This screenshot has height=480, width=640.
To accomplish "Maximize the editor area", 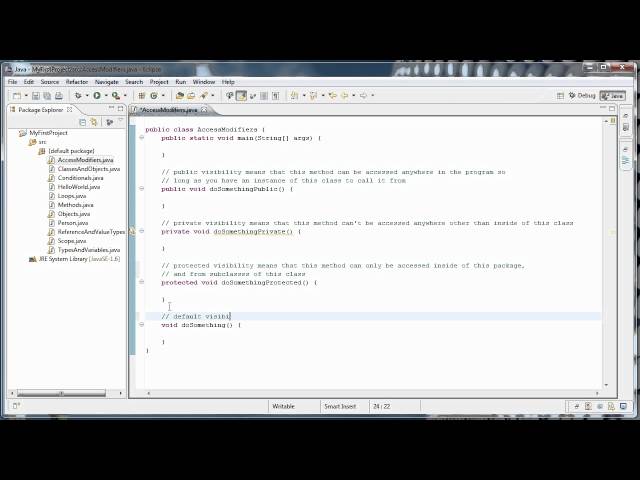I will pos(612,108).
